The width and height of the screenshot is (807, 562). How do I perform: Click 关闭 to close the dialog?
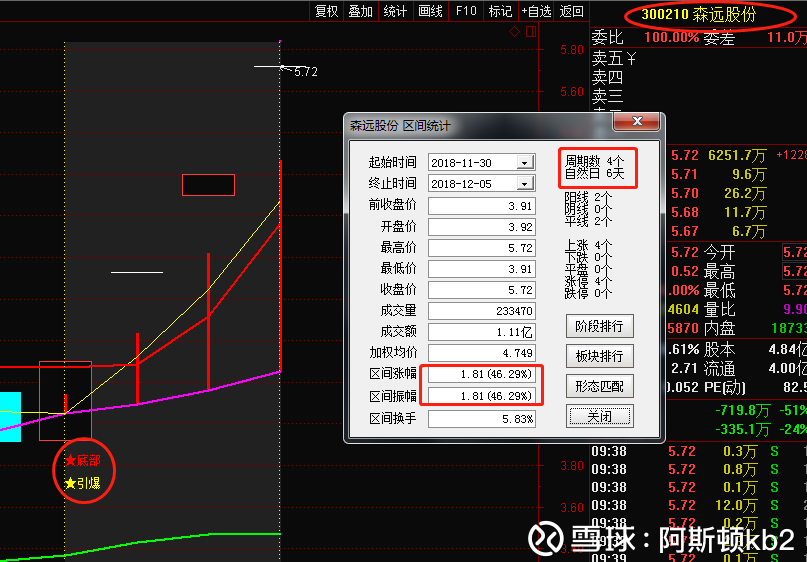pyautogui.click(x=600, y=416)
